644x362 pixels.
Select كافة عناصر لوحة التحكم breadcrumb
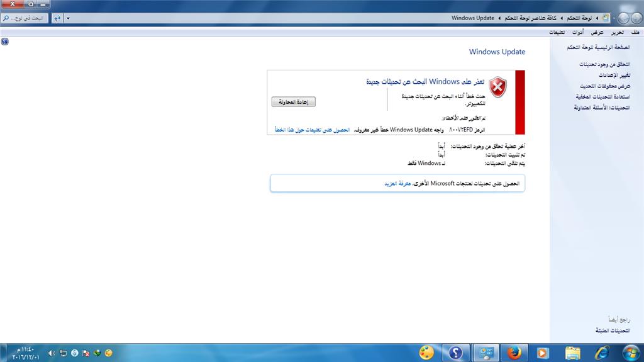(530, 18)
